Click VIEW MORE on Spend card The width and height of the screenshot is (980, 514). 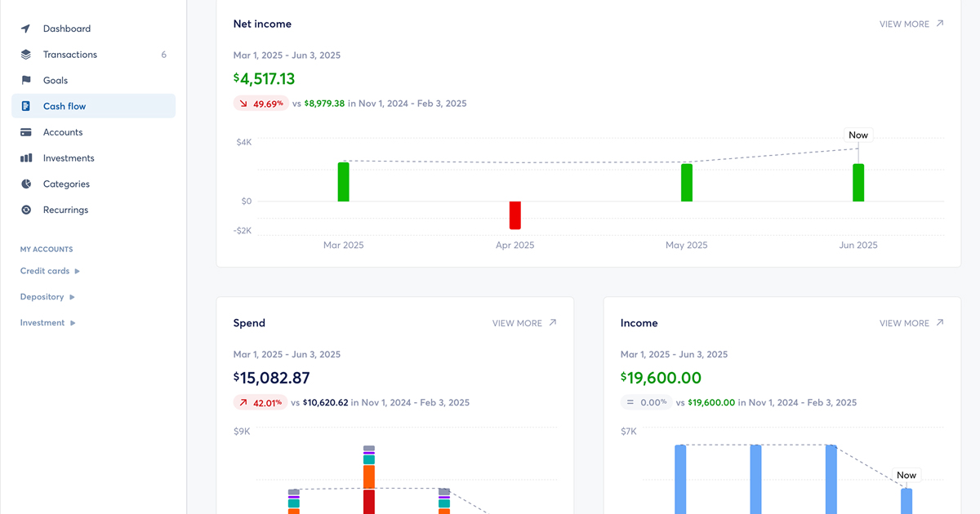(524, 323)
